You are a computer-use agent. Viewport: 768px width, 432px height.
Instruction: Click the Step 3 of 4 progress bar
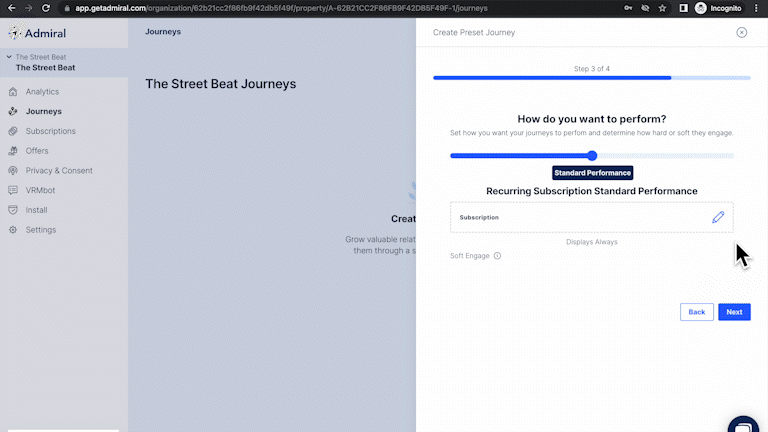coord(592,78)
